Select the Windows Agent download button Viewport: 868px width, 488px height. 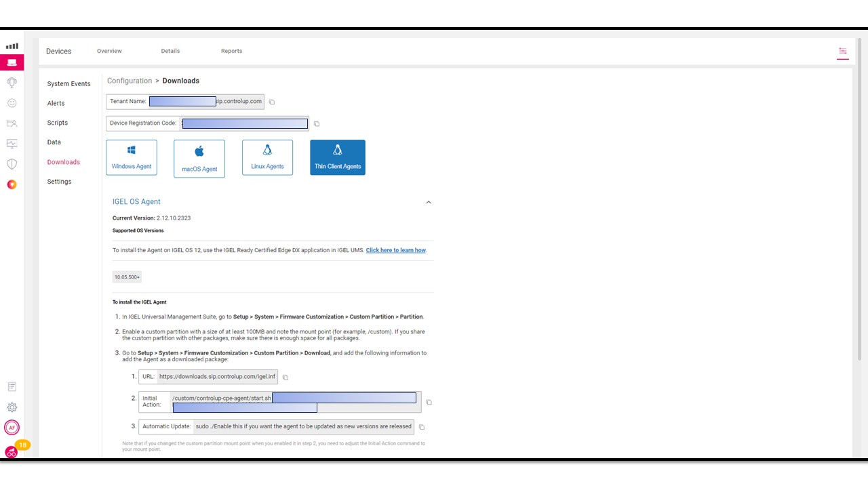pos(132,157)
